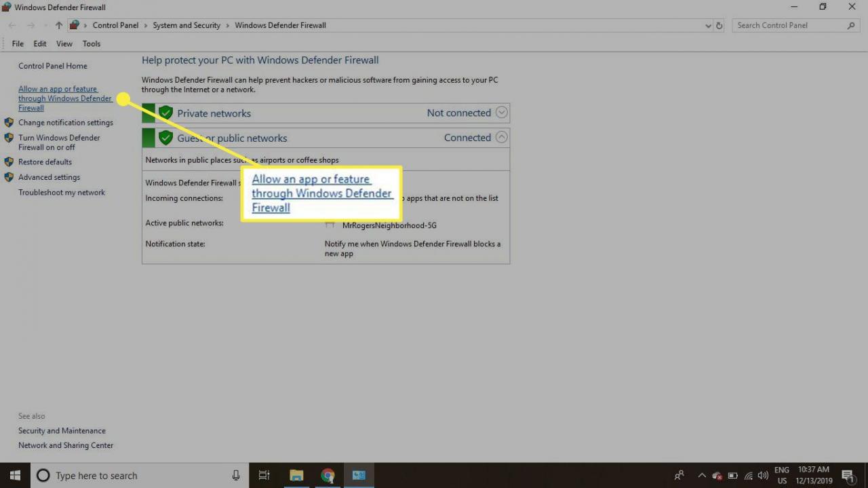The image size is (868, 488).
Task: Refresh the Control Panel page
Action: [719, 25]
